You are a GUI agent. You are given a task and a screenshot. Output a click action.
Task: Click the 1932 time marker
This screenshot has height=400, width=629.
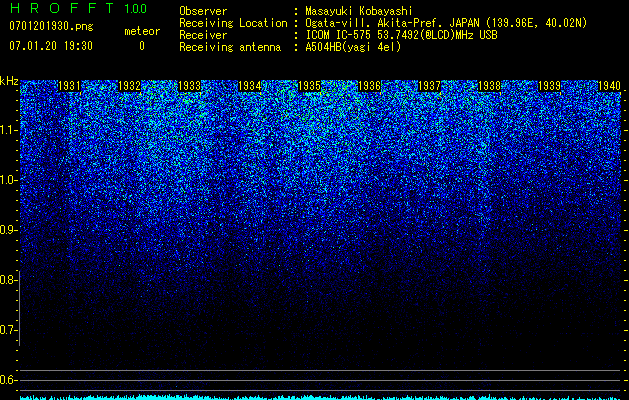click(x=129, y=86)
